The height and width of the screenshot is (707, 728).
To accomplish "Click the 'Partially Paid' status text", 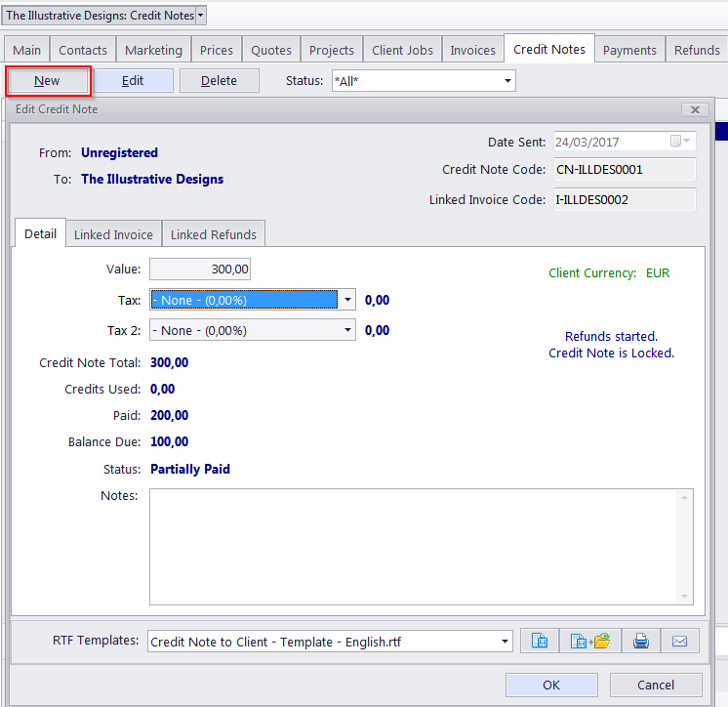I will [x=190, y=469].
